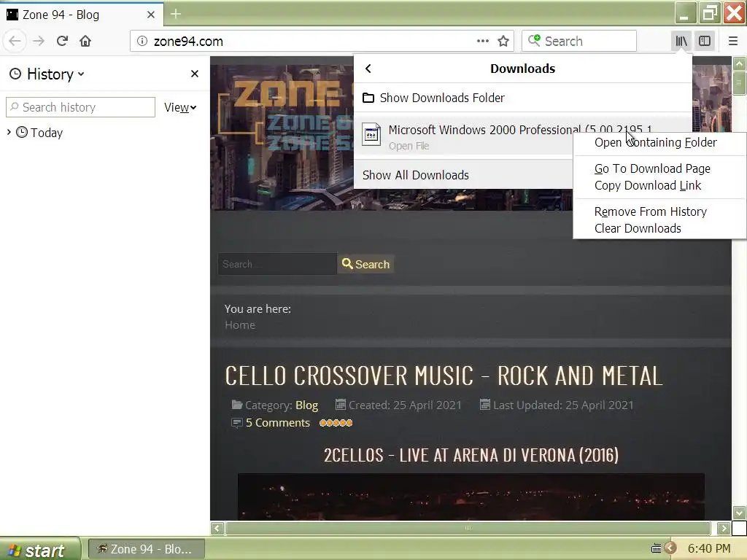Viewport: 747px width, 560px height.
Task: Open the 5 Comments link
Action: click(x=277, y=423)
